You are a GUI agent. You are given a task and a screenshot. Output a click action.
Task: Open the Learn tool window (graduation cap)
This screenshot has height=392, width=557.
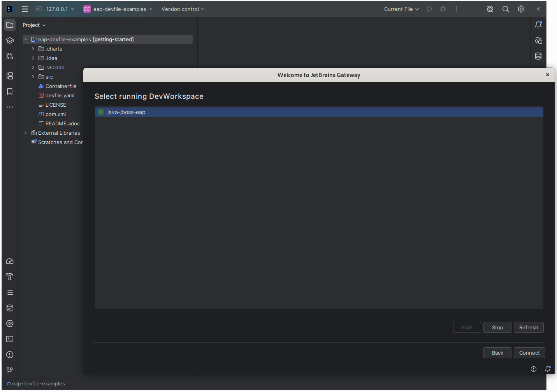click(x=10, y=40)
